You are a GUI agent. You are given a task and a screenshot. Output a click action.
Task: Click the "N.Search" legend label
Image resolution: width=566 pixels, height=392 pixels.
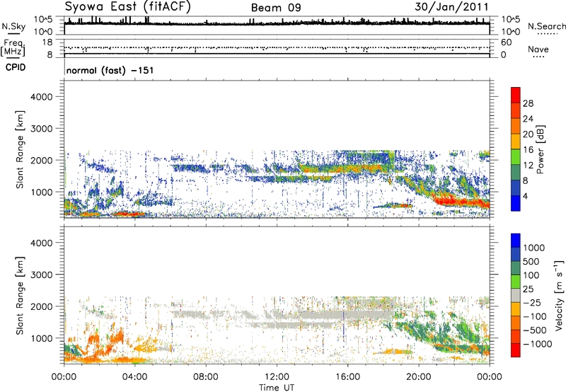coord(546,26)
